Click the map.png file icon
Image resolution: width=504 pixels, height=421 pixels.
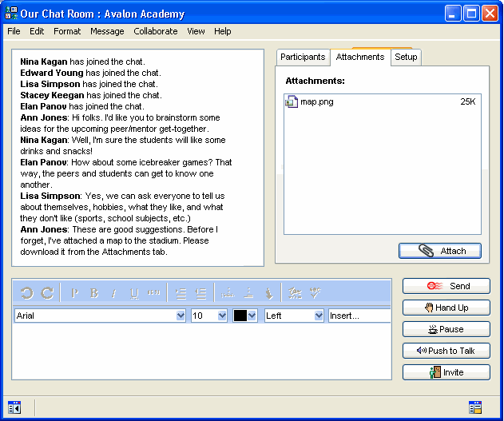coord(292,102)
